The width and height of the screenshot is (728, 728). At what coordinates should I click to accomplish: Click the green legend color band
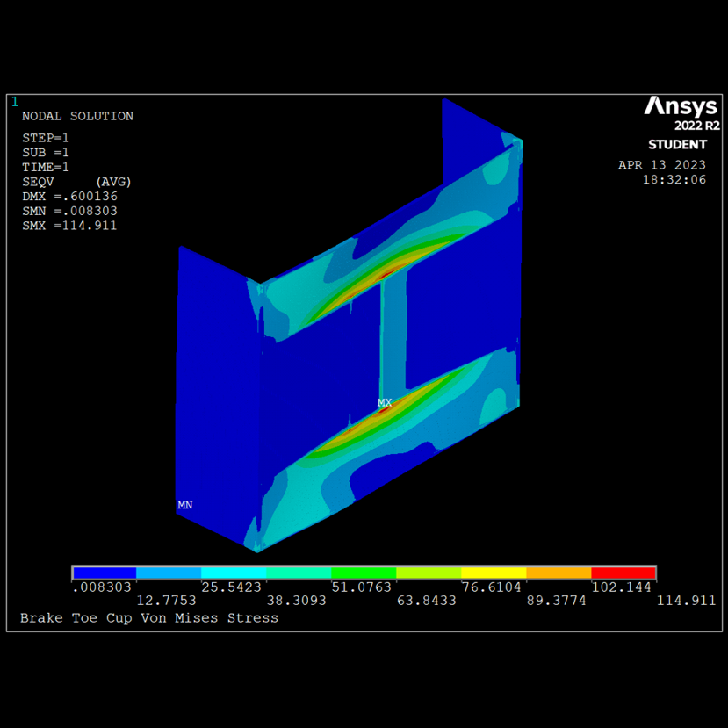pos(364,573)
